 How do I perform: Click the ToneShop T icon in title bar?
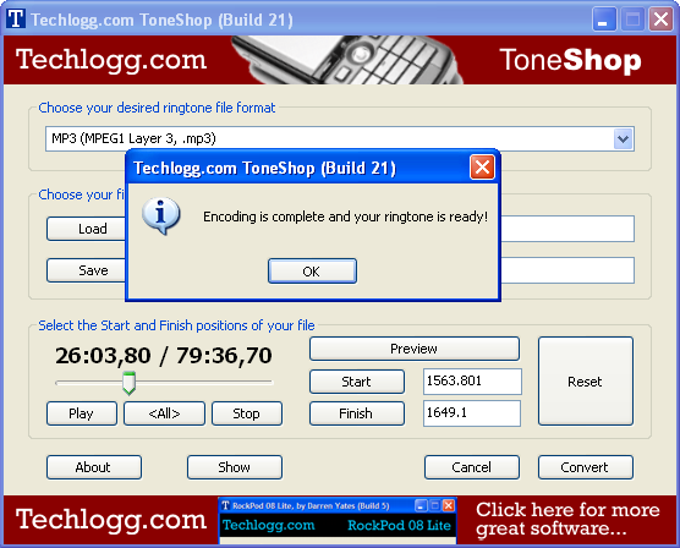click(16, 19)
